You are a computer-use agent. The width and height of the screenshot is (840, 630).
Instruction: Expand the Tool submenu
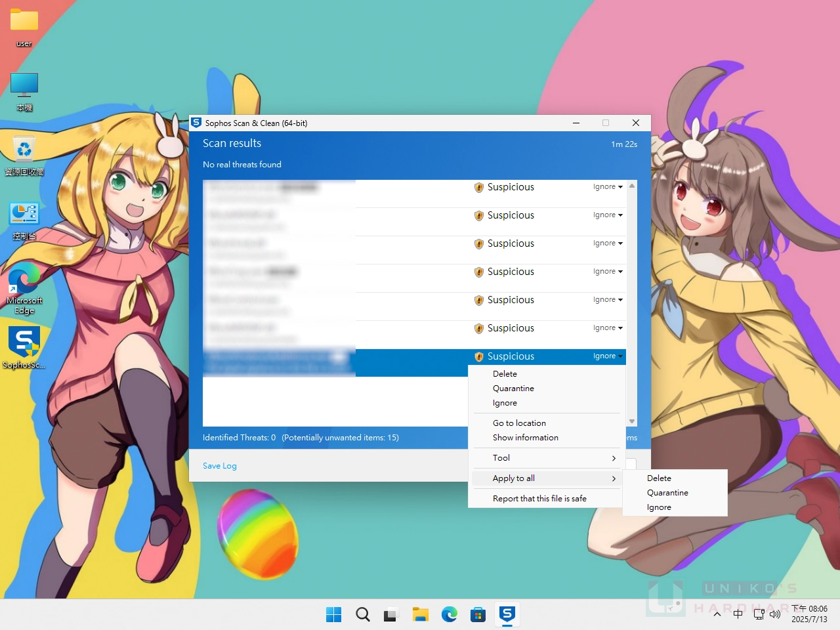547,458
